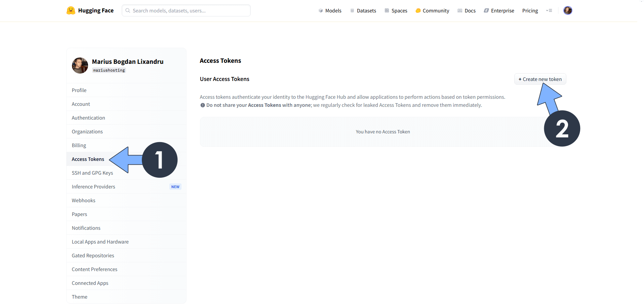Image resolution: width=644 pixels, height=304 pixels.
Task: Open the Docs book icon
Action: [x=460, y=11]
